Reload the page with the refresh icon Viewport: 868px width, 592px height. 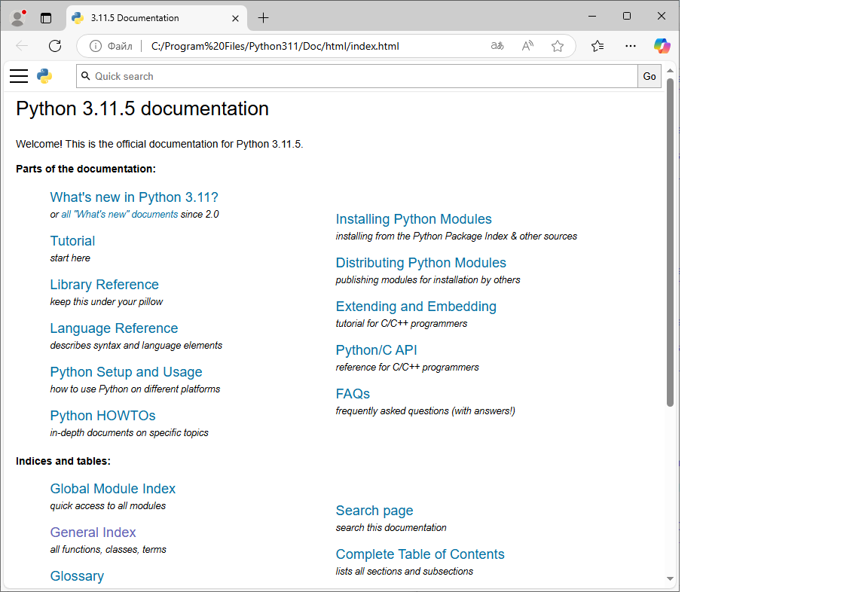pos(55,46)
